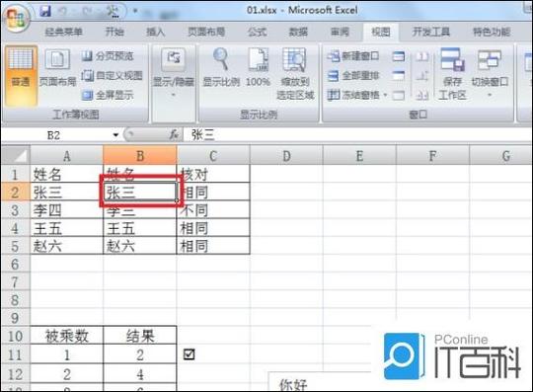Click the Split window icon
Viewport: 533px width, 392px height.
(399, 56)
